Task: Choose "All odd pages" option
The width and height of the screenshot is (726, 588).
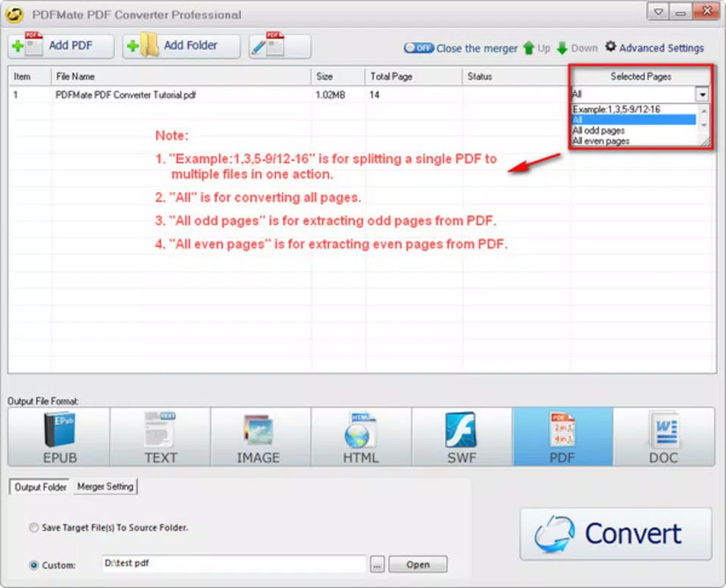Action: point(633,131)
